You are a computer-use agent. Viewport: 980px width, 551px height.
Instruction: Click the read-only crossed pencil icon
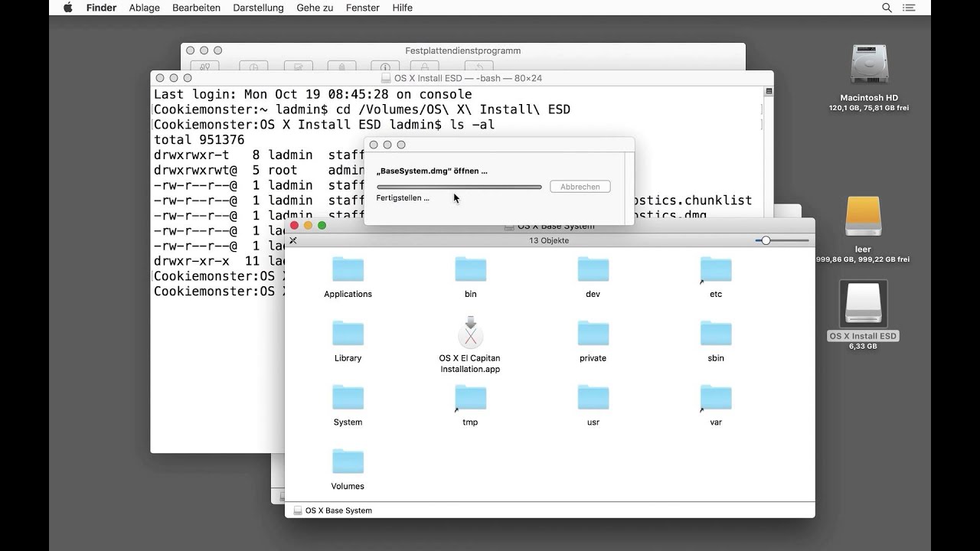pos(292,240)
